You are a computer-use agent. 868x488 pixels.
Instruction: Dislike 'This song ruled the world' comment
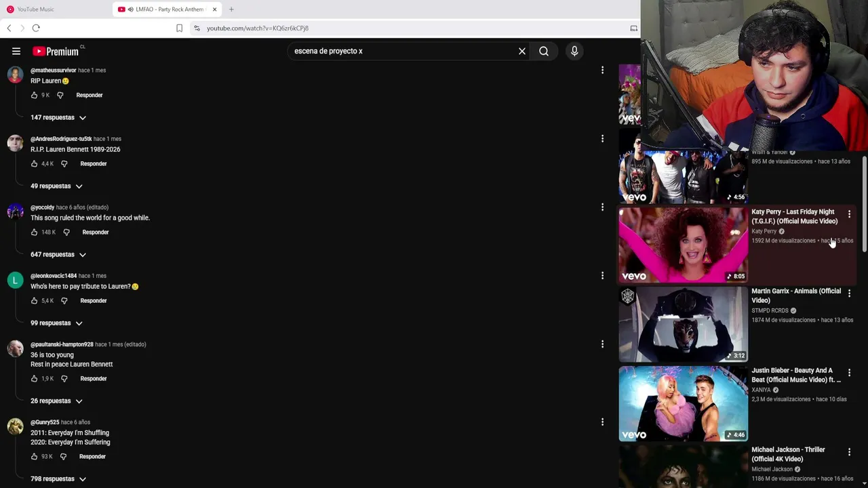coord(66,232)
